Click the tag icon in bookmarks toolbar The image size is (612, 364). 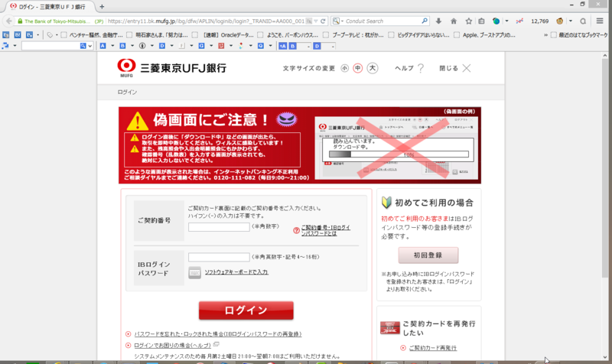[x=50, y=34]
